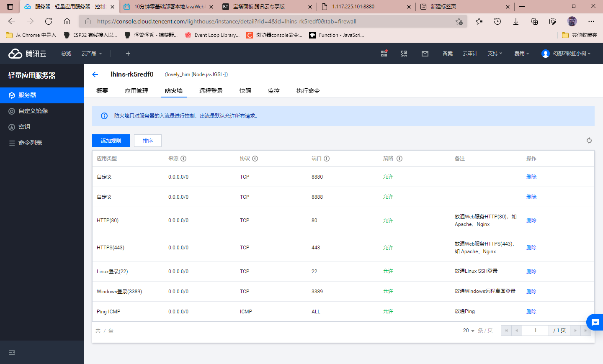Expand the 支持 dropdown menu
The image size is (603, 364).
pyautogui.click(x=495, y=54)
